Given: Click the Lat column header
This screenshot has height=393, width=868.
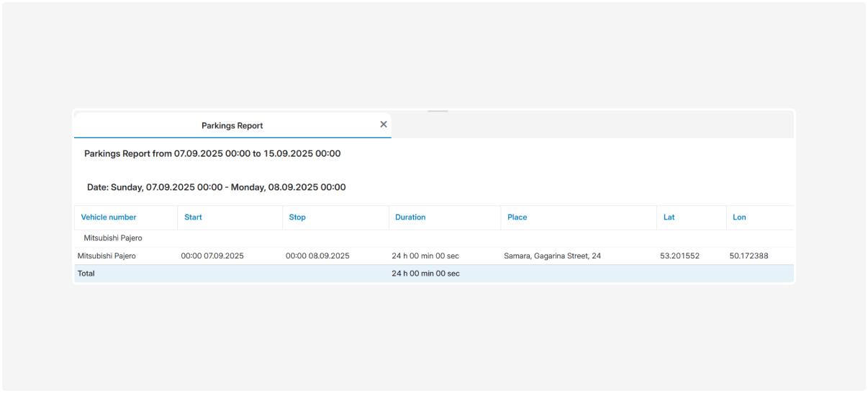Looking at the screenshot, I should coord(669,217).
